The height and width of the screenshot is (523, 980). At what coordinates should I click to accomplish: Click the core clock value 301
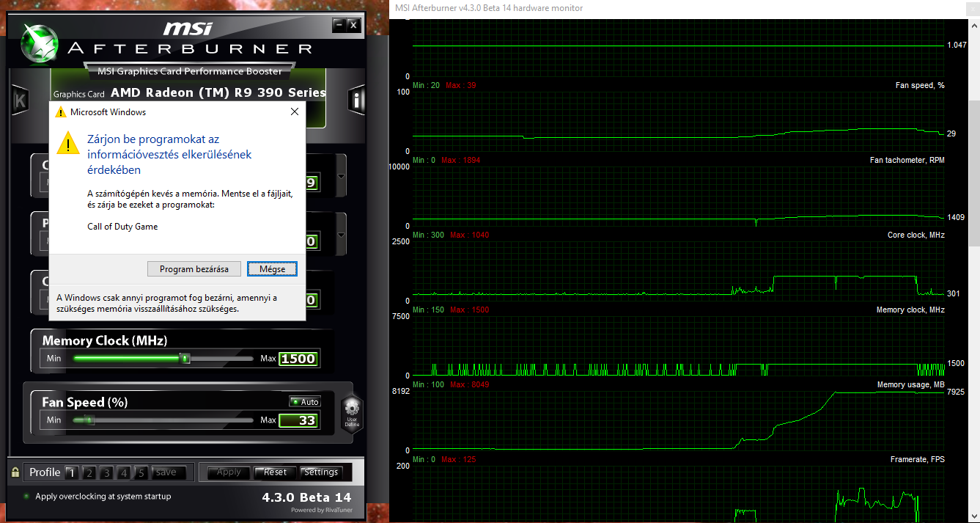pyautogui.click(x=953, y=293)
